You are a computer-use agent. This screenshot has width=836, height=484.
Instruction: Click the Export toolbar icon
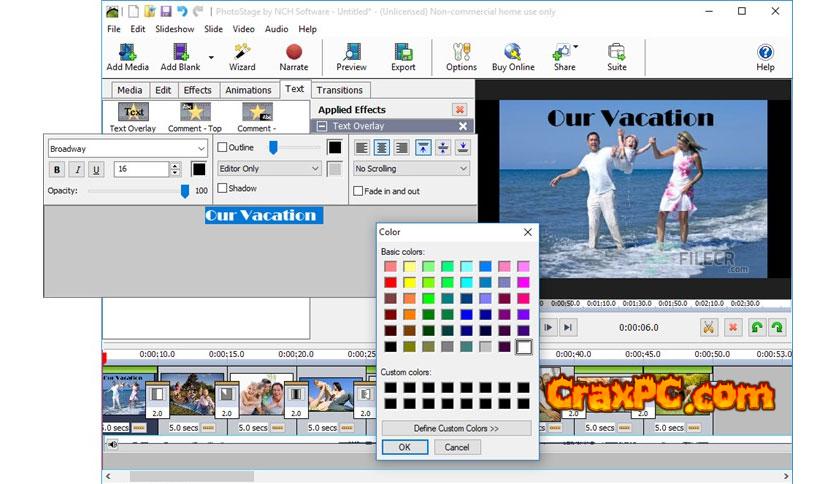(x=403, y=52)
